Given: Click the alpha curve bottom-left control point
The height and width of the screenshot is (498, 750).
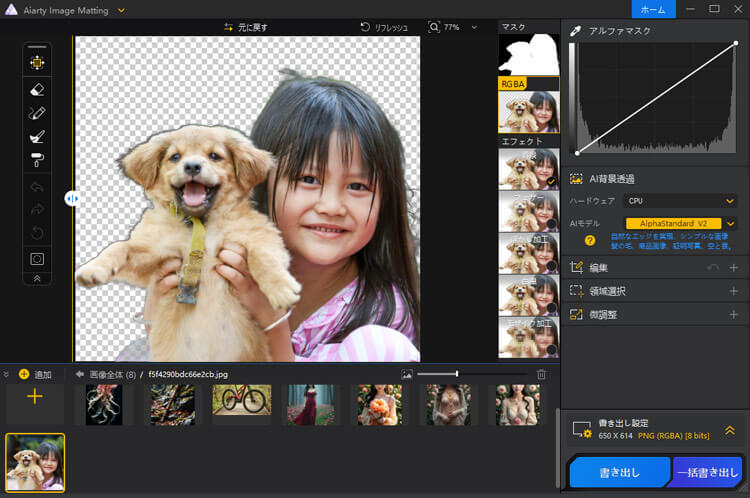Looking at the screenshot, I should click(577, 153).
